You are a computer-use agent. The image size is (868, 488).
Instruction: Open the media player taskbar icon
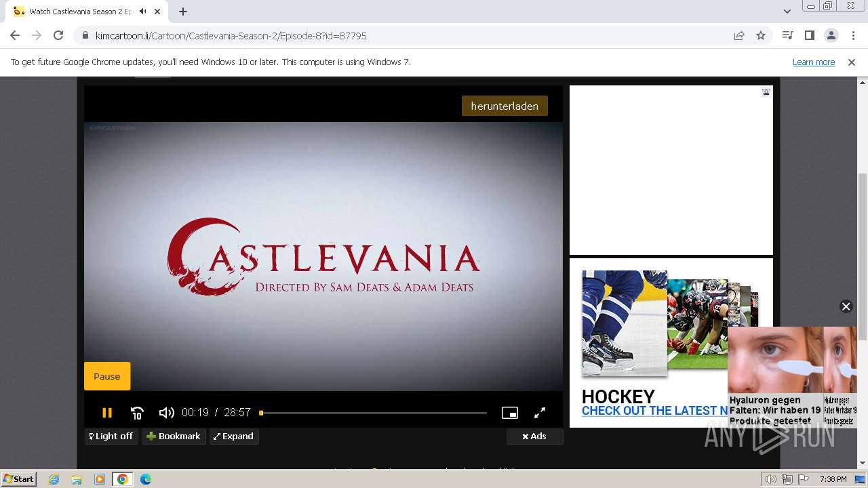click(x=100, y=479)
